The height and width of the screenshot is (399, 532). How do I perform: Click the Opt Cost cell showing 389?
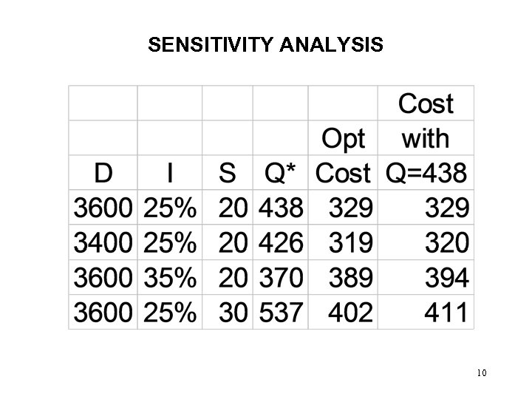351,278
